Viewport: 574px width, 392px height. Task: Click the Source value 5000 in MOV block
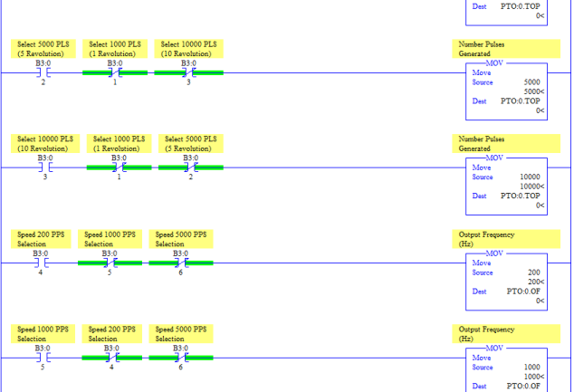click(x=531, y=82)
